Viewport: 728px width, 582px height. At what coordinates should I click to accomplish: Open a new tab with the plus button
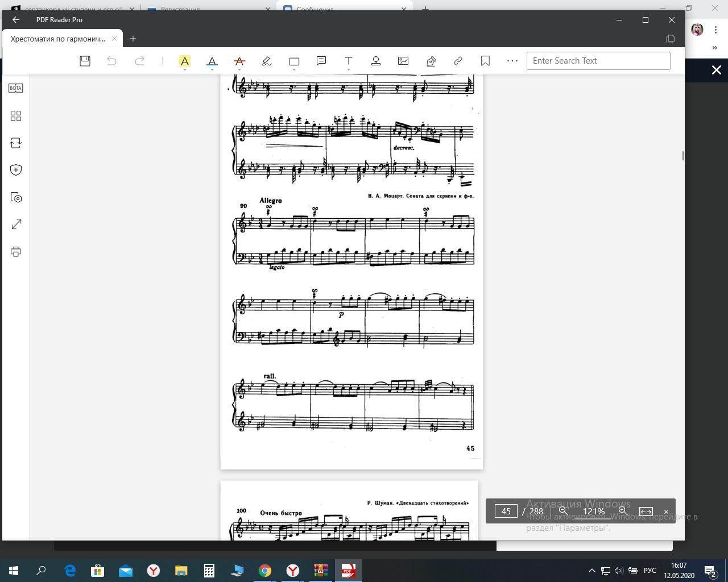(133, 39)
